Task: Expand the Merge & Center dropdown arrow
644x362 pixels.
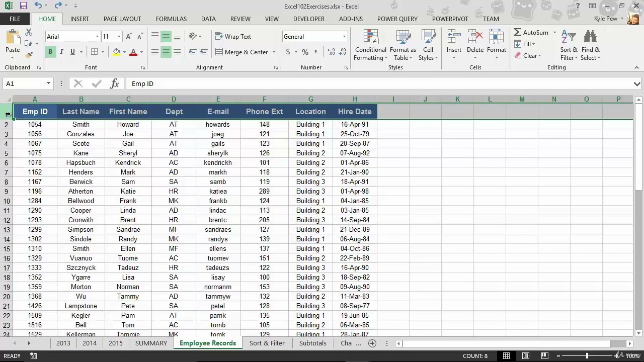Action: [274, 52]
